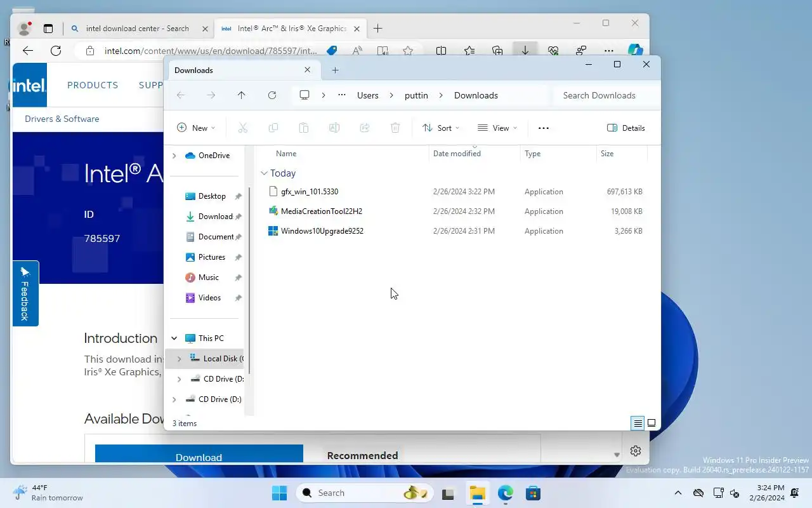812x508 pixels.
Task: Click Edge split screen icon
Action: [x=442, y=51]
